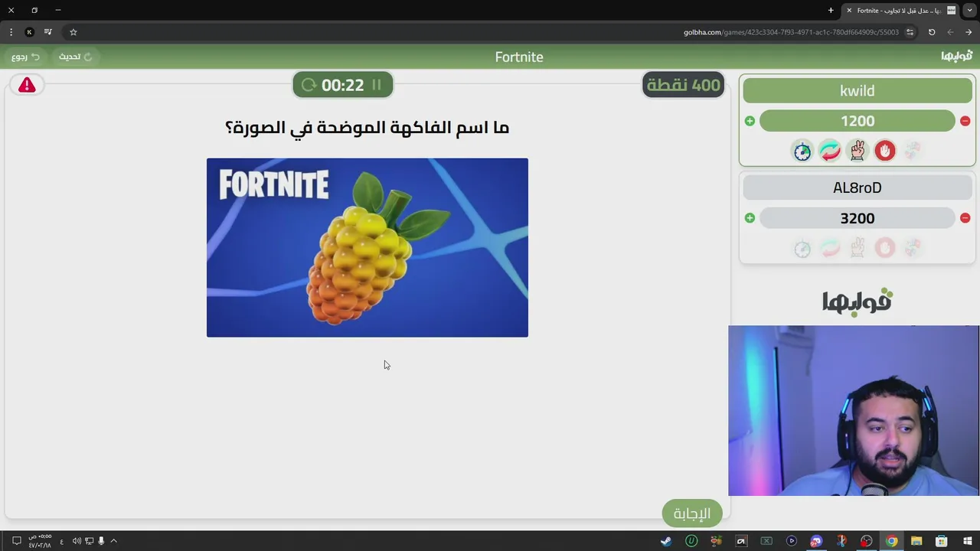This screenshot has width=980, height=551.
Task: Subtract points from AL8roD with the minus icon
Action: pos(965,218)
